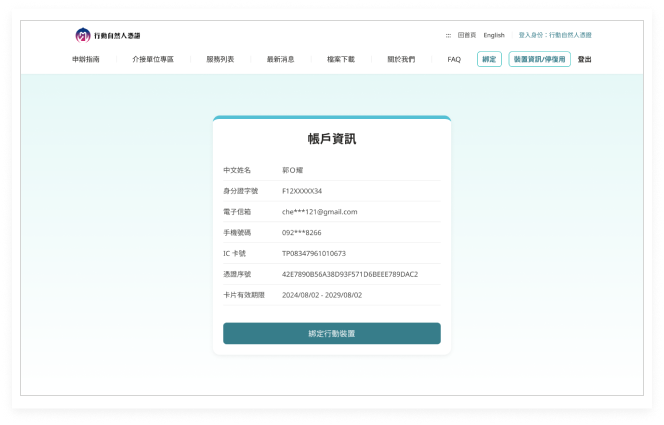Open the 申辦指南 menu item
Screen dimensions: 664x425
tap(86, 59)
